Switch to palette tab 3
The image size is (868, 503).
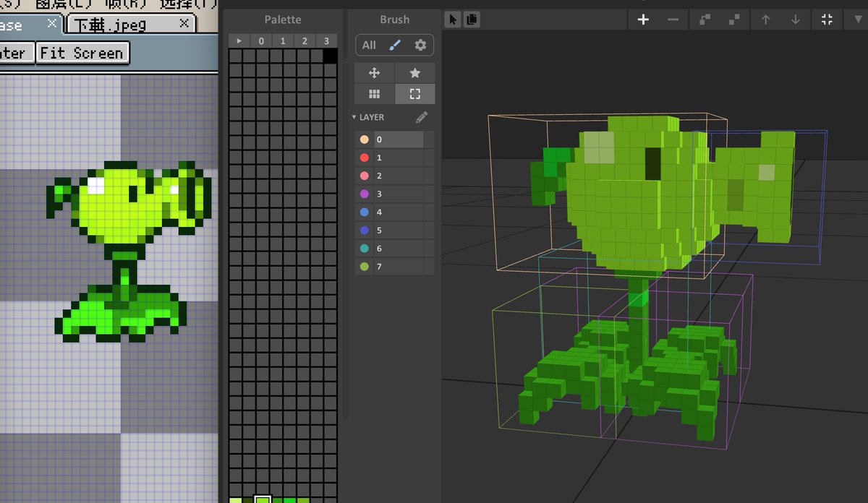[326, 41]
